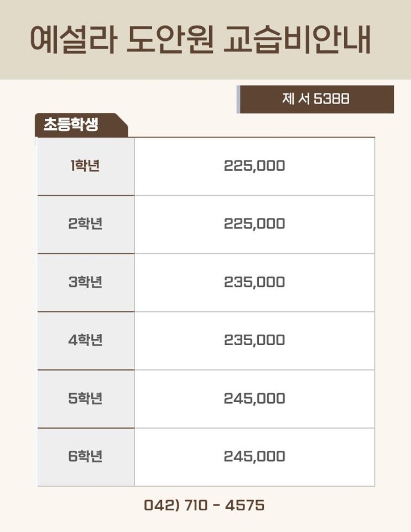Click the 235,000 fee for 3학년

coord(254,282)
